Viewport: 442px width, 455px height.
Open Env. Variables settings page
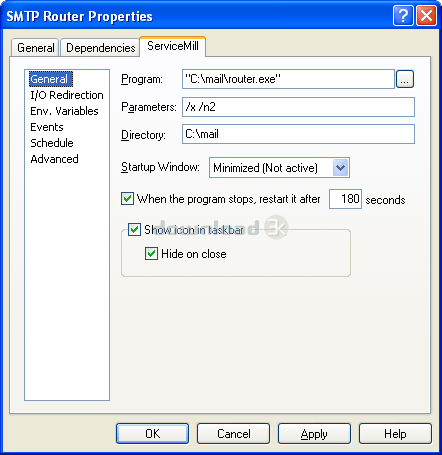point(64,111)
